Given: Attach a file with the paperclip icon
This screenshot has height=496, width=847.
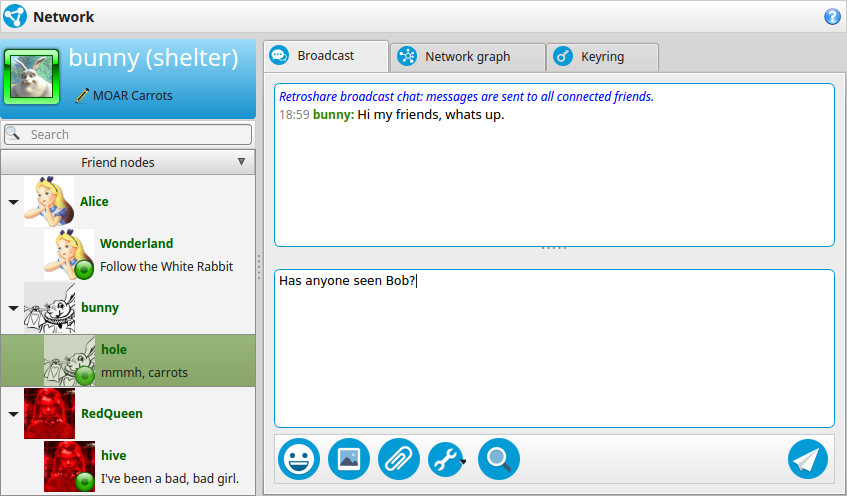Looking at the screenshot, I should [399, 459].
